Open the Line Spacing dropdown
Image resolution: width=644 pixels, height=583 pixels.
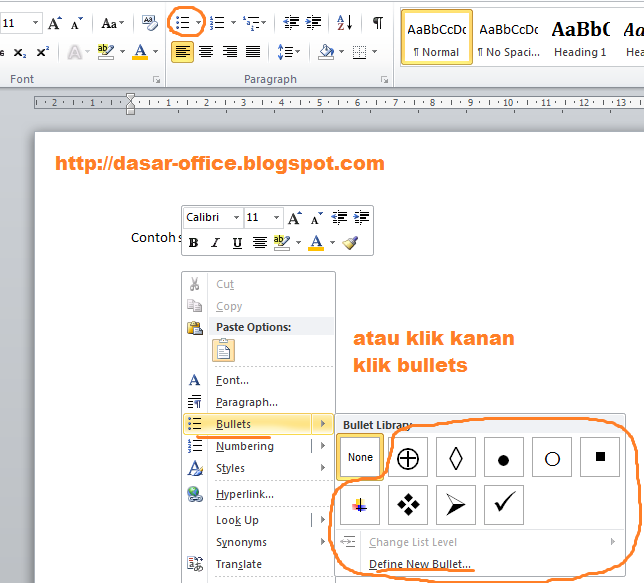click(289, 52)
